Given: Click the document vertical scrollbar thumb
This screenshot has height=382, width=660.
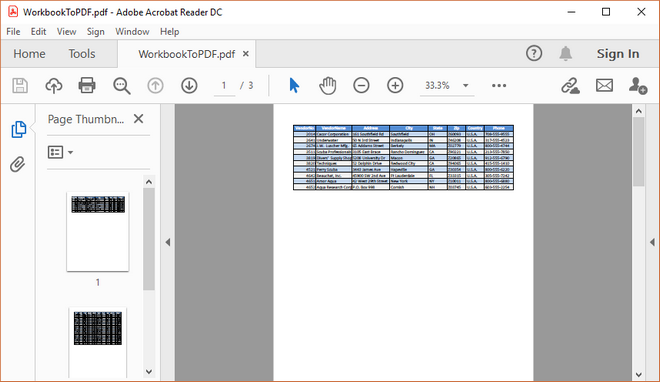Looking at the screenshot, I should click(639, 151).
